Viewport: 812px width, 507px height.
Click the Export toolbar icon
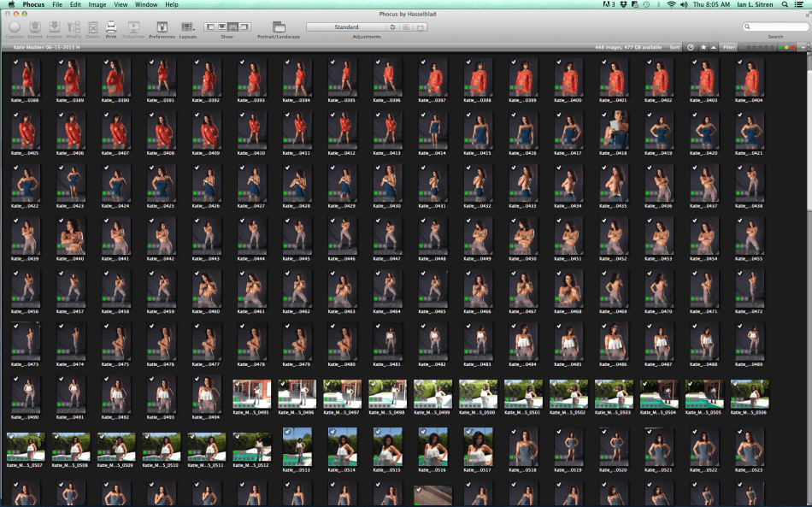click(35, 28)
